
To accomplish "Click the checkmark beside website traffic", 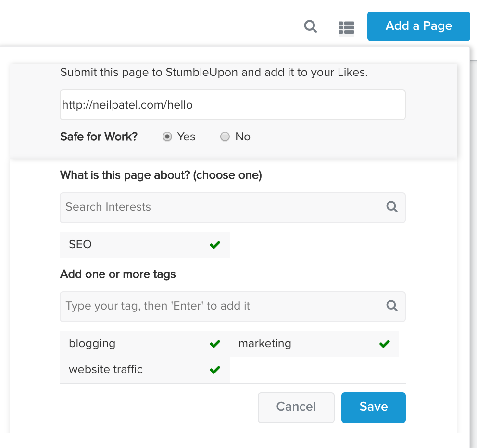I will pos(214,369).
